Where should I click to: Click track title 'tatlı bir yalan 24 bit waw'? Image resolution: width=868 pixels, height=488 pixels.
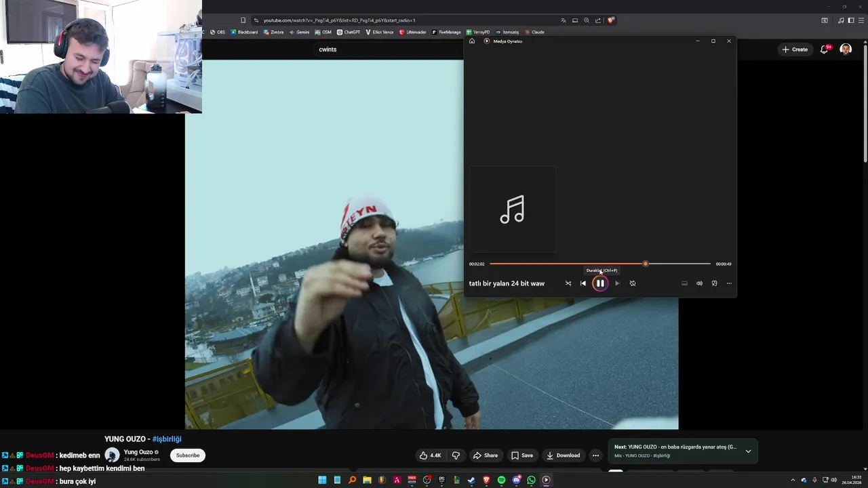click(x=507, y=283)
